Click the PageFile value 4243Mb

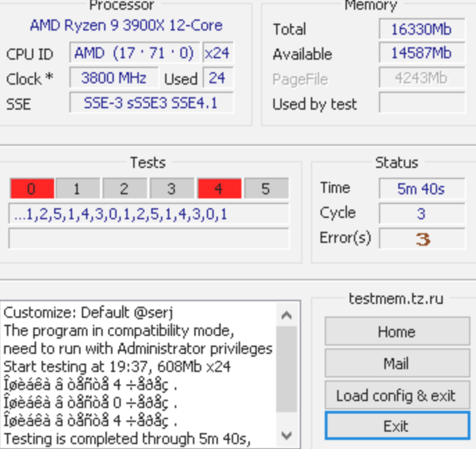[422, 78]
